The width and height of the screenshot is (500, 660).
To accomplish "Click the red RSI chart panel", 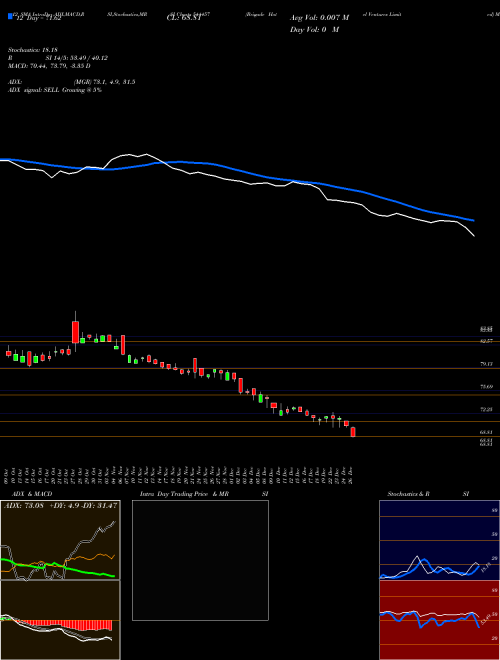I will (x=439, y=620).
